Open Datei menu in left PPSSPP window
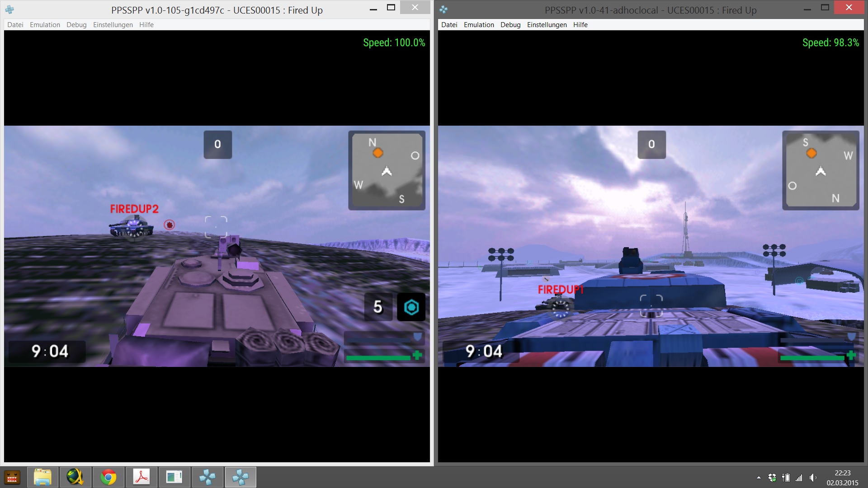The image size is (868, 488). (15, 25)
